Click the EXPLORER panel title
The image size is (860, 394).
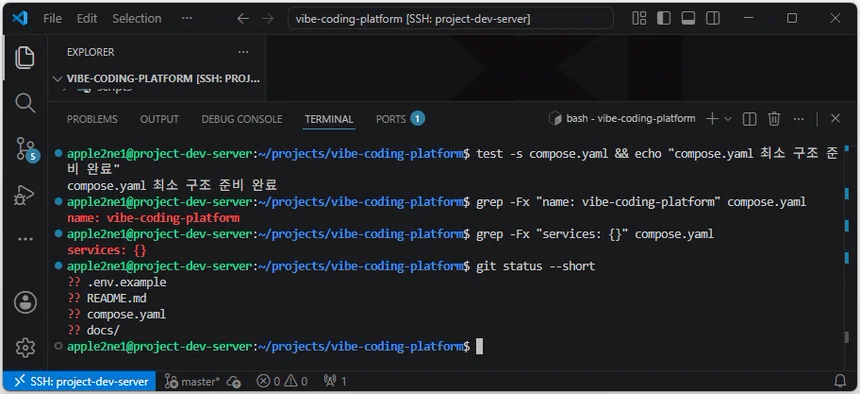pos(90,52)
